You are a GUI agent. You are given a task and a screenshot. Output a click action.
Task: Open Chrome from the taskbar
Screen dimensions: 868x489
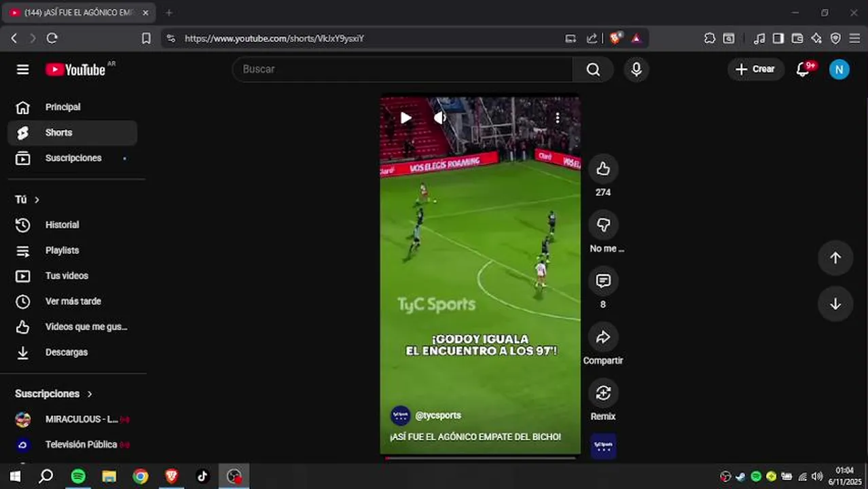coord(141,477)
